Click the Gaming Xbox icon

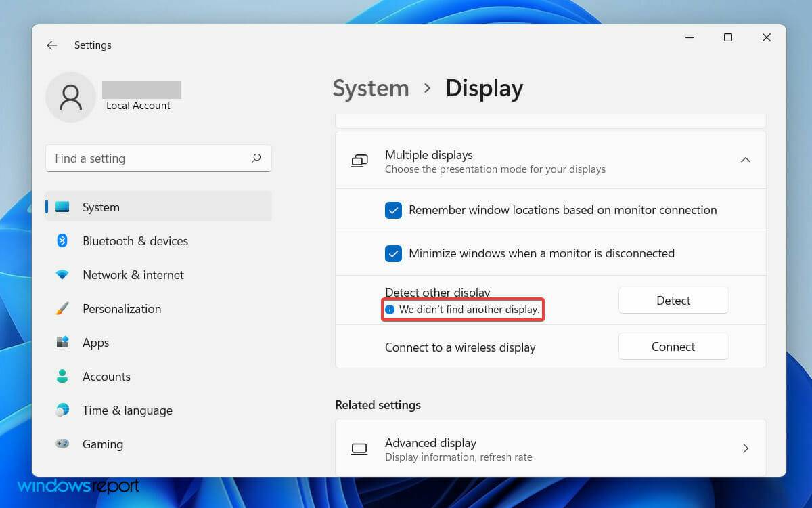tap(62, 444)
